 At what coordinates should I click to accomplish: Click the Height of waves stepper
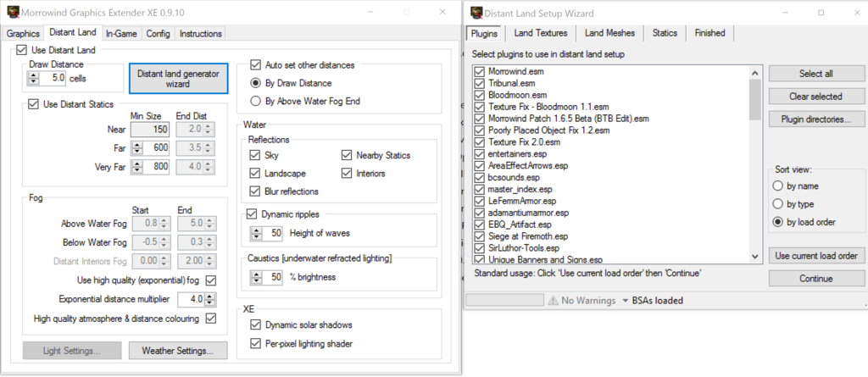pos(256,233)
